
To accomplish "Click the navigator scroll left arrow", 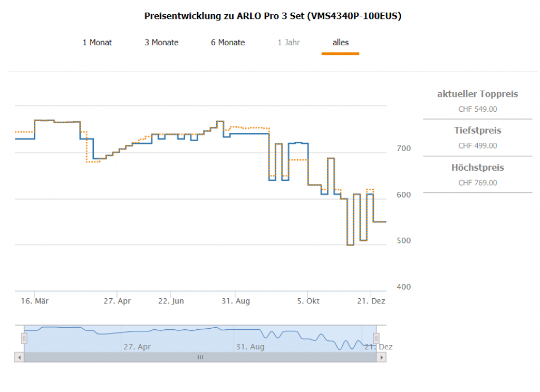I will point(20,357).
